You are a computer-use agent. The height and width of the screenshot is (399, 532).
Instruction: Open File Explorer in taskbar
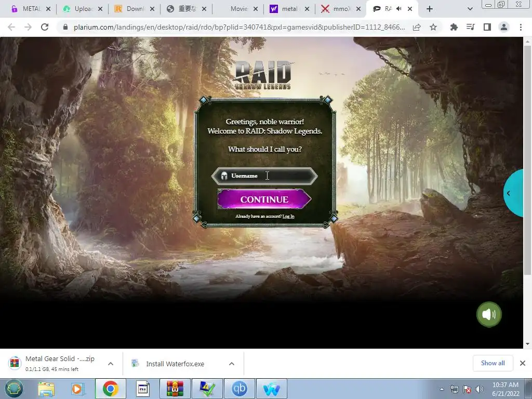click(x=46, y=389)
